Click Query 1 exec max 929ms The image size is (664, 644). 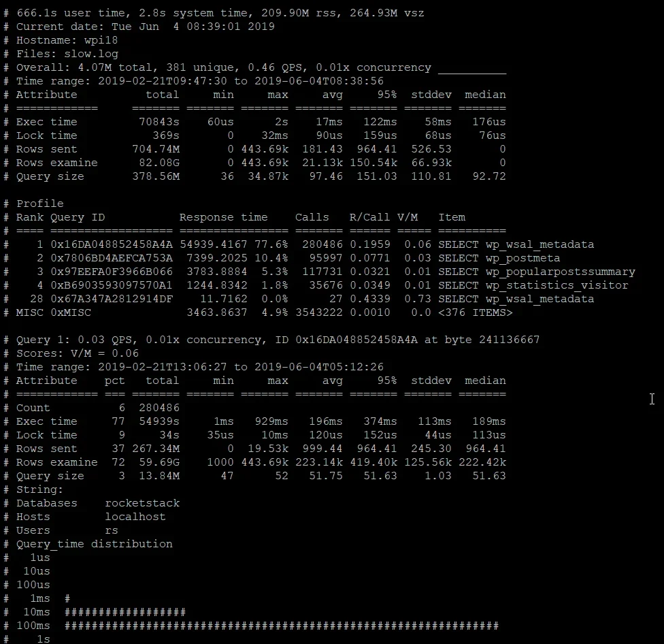271,421
